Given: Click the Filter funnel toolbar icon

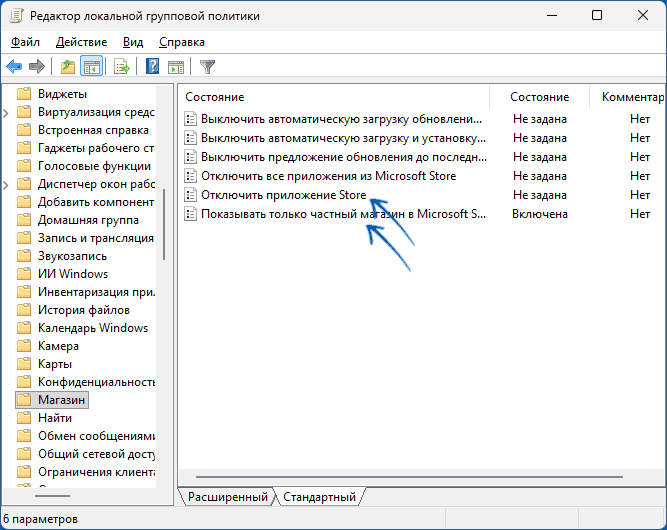Looking at the screenshot, I should pyautogui.click(x=208, y=67).
